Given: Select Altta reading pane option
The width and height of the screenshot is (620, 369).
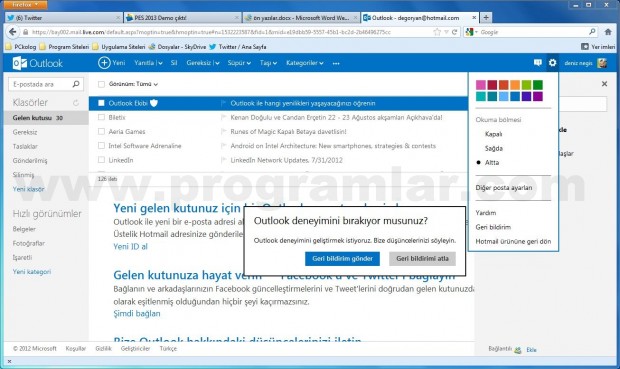Looking at the screenshot, I should coord(492,163).
